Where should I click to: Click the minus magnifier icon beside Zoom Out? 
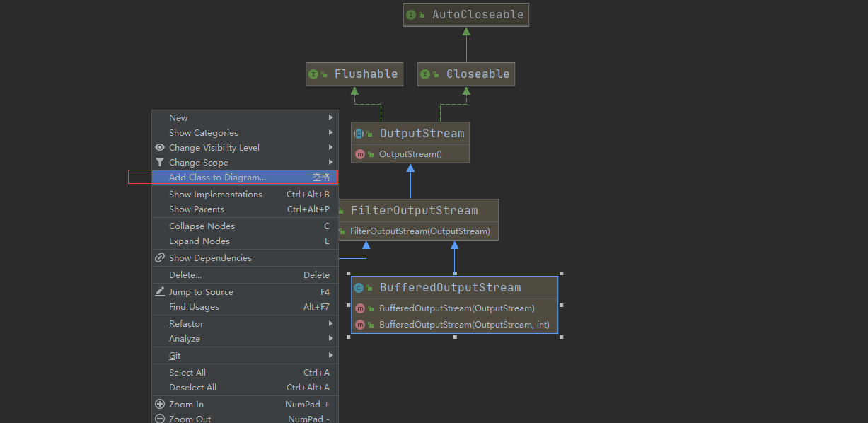coord(160,419)
